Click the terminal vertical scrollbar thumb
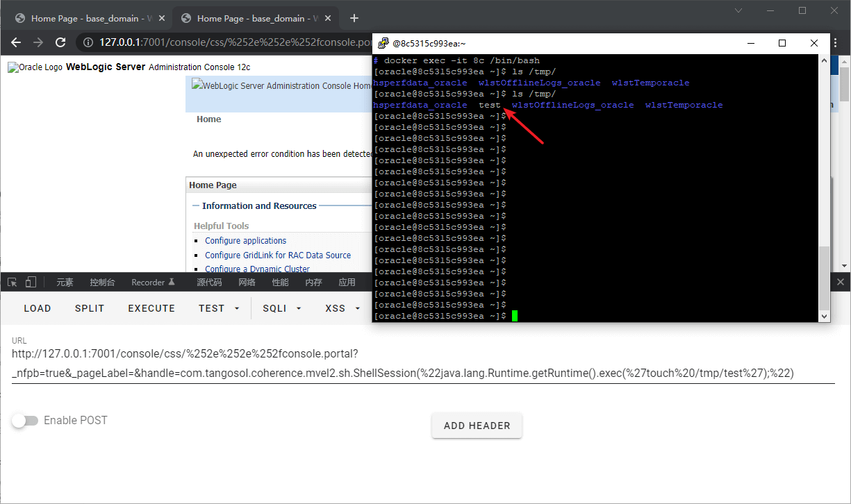This screenshot has width=851, height=504. (825, 278)
